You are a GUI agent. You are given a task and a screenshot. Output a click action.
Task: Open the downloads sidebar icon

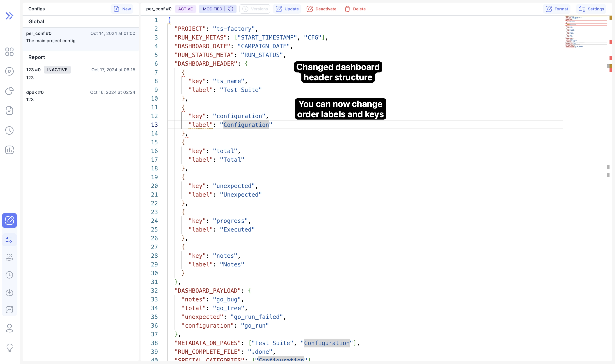[10, 292]
